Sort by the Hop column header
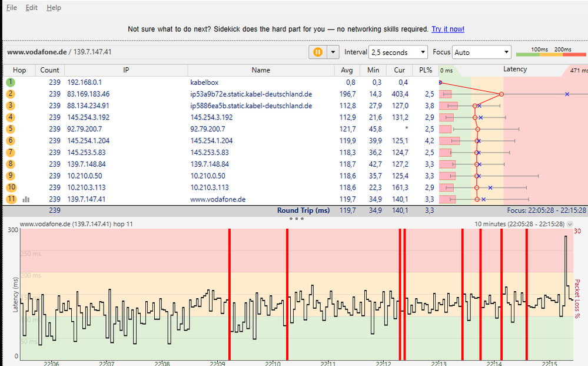Screen dimensions: 588x366 pyautogui.click(x=19, y=70)
